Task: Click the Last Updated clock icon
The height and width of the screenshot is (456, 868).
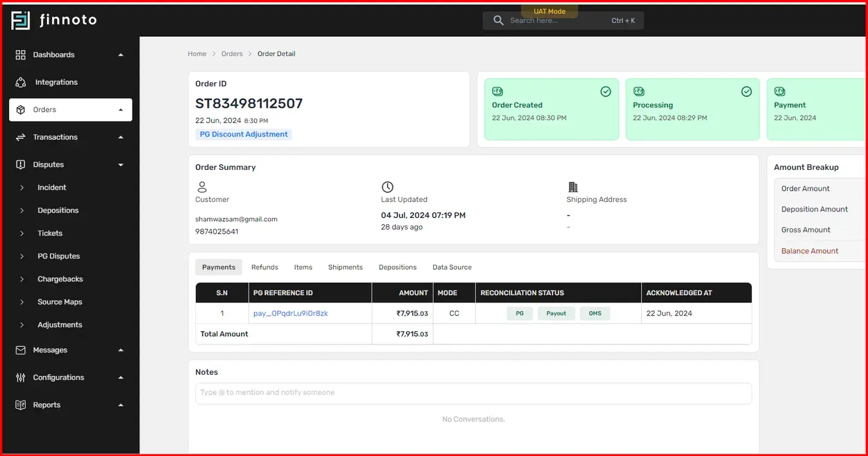Action: 388,187
